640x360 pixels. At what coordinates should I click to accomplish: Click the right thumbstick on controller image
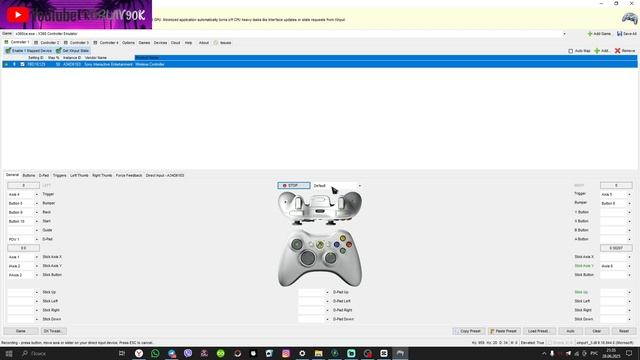coord(331,258)
